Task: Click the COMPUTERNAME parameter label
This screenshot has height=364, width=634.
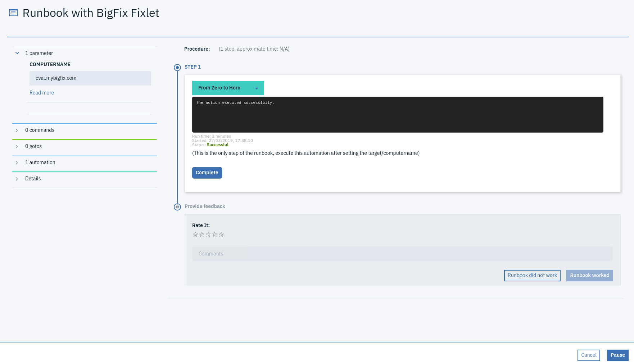Action: [50, 64]
